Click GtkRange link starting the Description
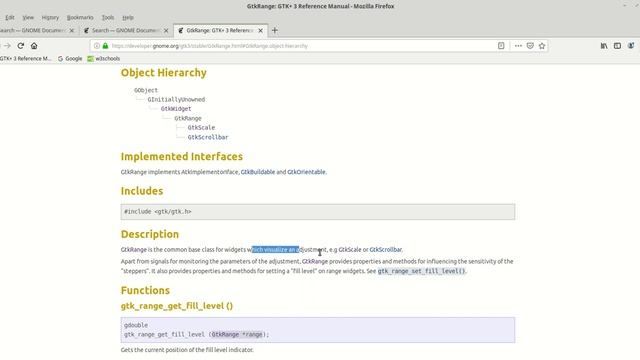Image resolution: width=640 pixels, height=360 pixels. click(x=133, y=249)
